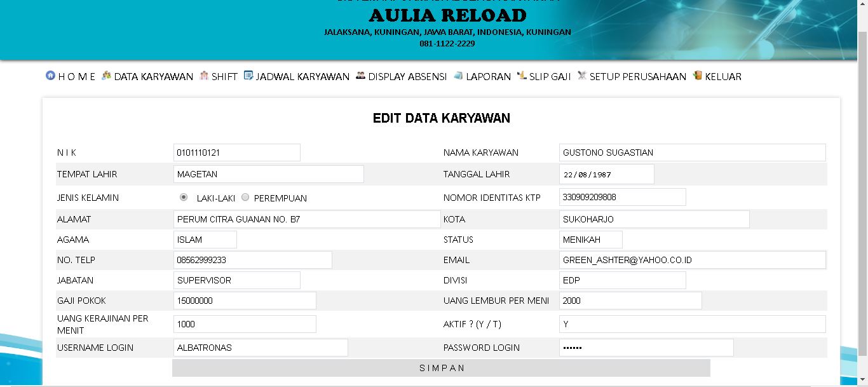
Task: Click the DISPLAY ABSENSI icon
Action: coord(359,76)
